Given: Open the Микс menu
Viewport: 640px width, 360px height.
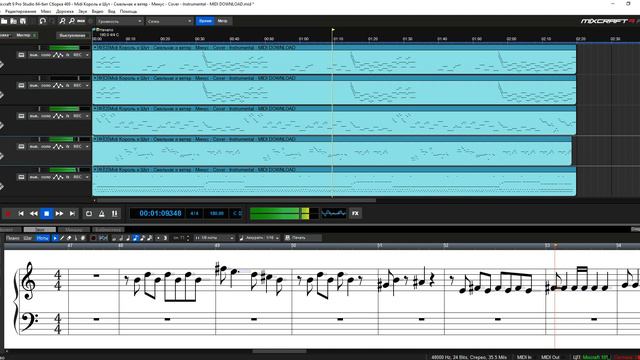Looking at the screenshot, I should point(46,11).
